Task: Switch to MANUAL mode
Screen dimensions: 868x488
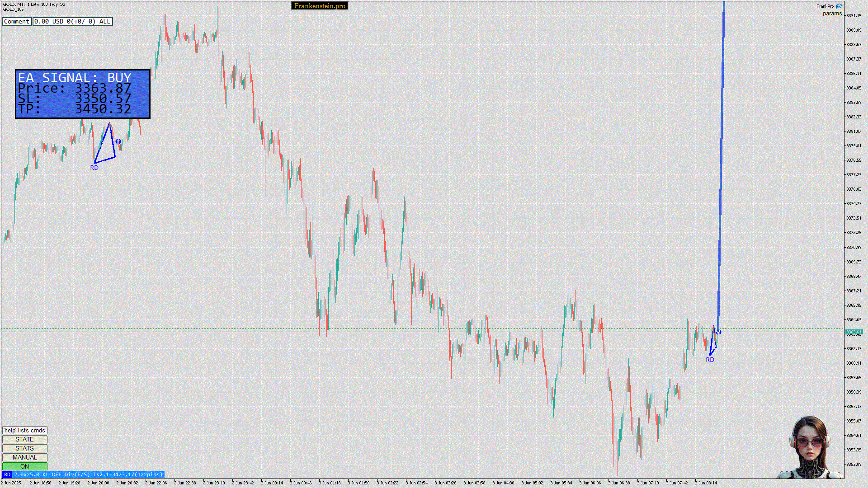Action: (24, 457)
